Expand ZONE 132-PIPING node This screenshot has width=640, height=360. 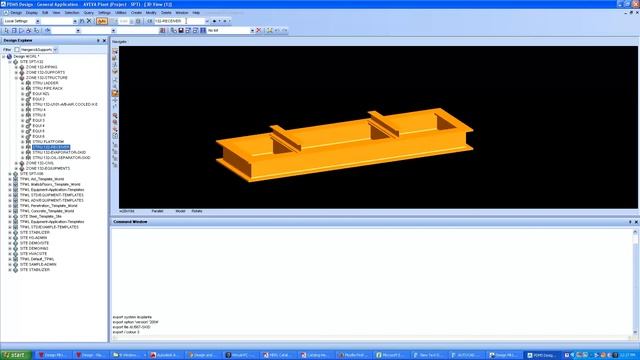pyautogui.click(x=16, y=67)
